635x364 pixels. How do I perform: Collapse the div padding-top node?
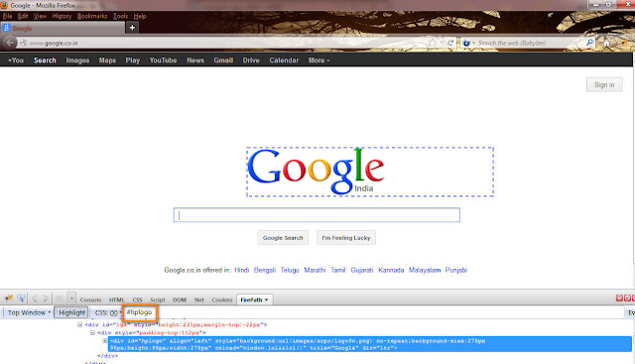(92, 333)
